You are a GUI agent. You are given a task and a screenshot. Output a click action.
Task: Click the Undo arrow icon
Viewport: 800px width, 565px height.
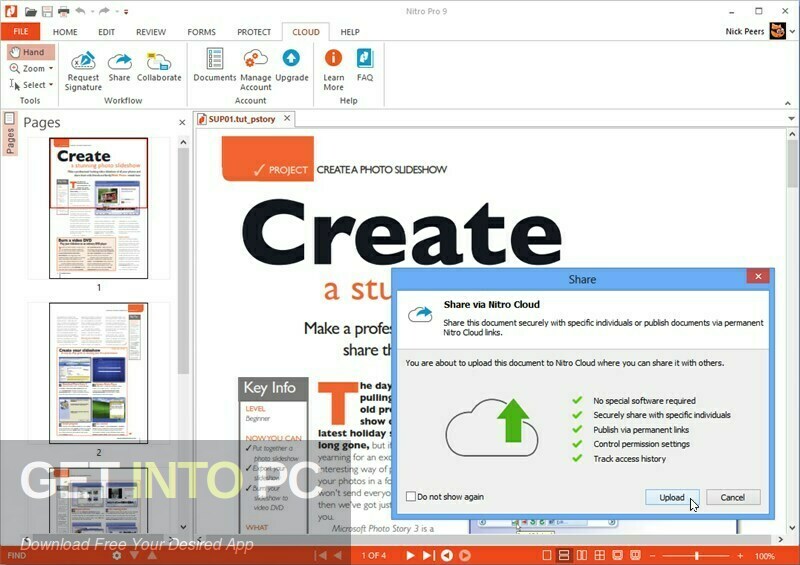tap(80, 11)
